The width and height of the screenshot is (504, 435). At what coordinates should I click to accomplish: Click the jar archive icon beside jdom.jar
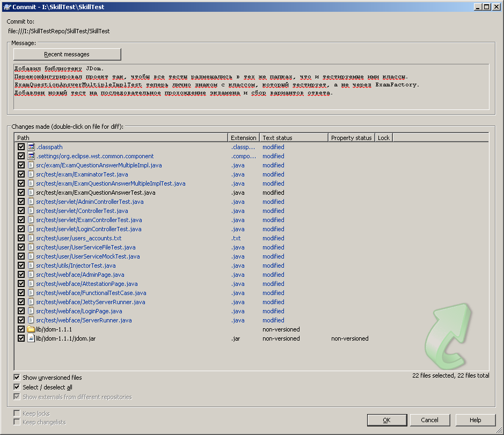[30, 338]
